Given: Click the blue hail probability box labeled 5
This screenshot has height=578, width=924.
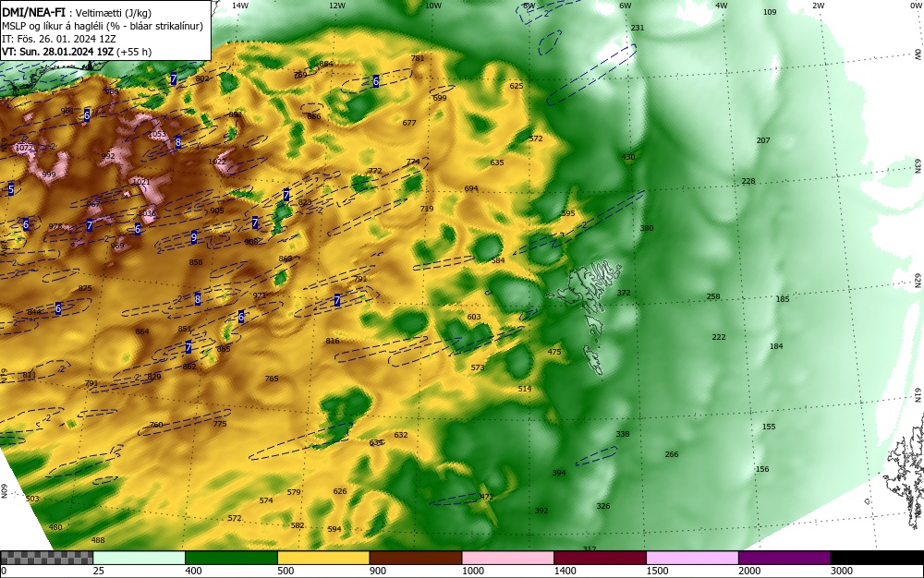Looking at the screenshot, I should pyautogui.click(x=10, y=189).
